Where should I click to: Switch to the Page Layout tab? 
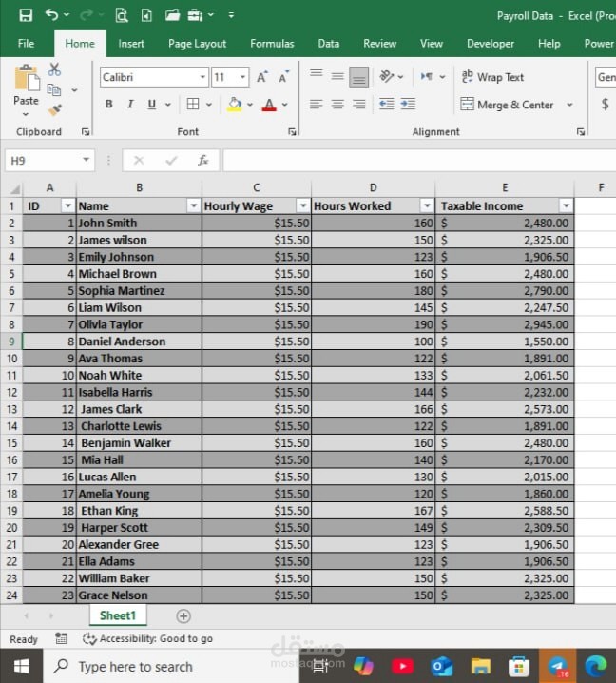197,44
